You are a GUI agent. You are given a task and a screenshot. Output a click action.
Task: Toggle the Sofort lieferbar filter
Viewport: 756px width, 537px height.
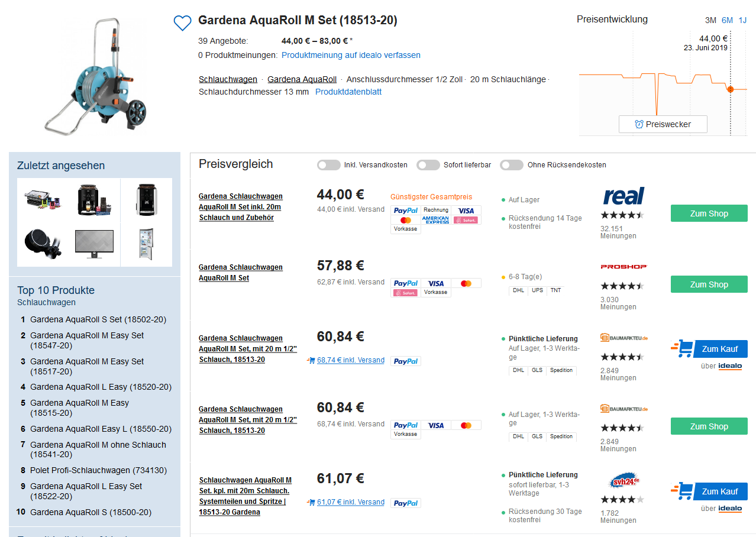click(428, 165)
